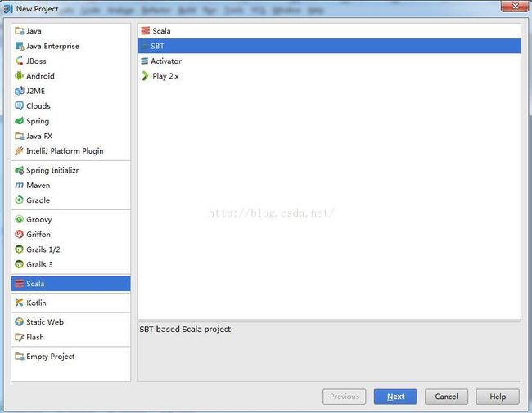Click the Griffon icon

click(20, 234)
